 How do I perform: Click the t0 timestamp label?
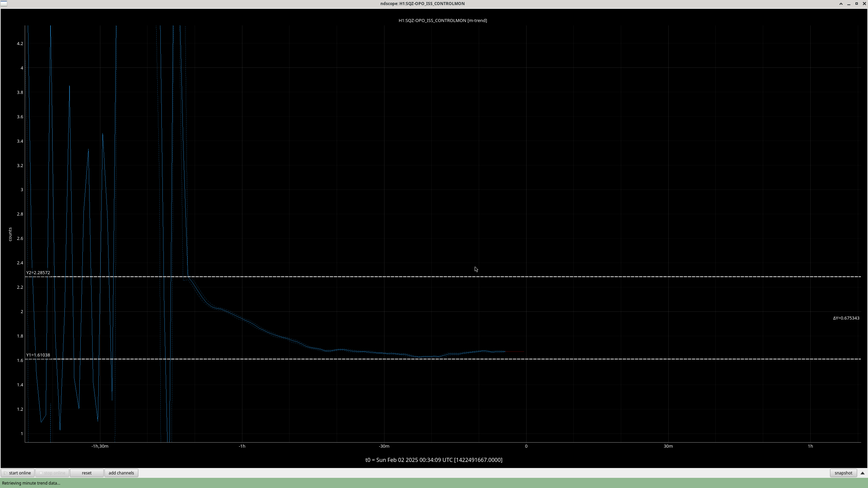click(434, 460)
